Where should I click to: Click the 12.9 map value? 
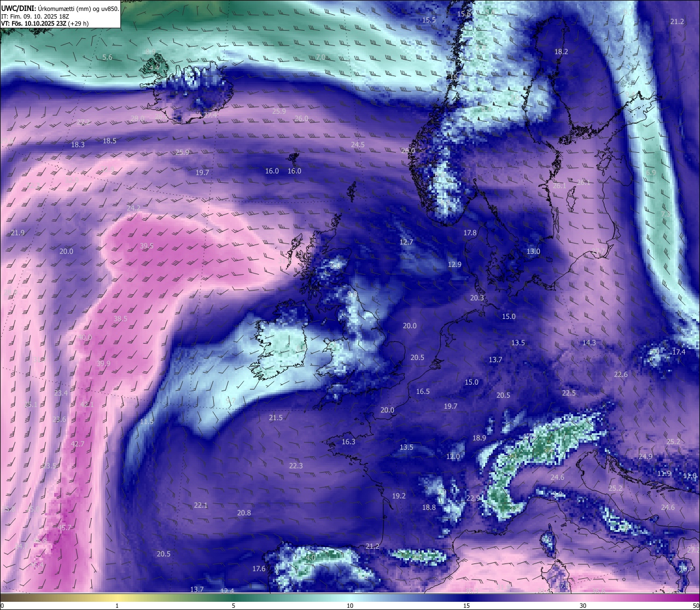tap(454, 265)
